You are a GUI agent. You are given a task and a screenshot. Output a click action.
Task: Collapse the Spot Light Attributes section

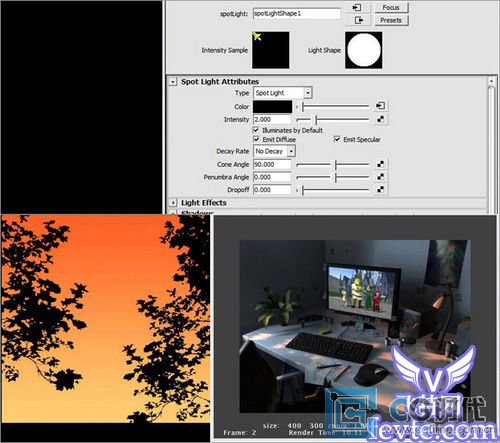(x=173, y=82)
